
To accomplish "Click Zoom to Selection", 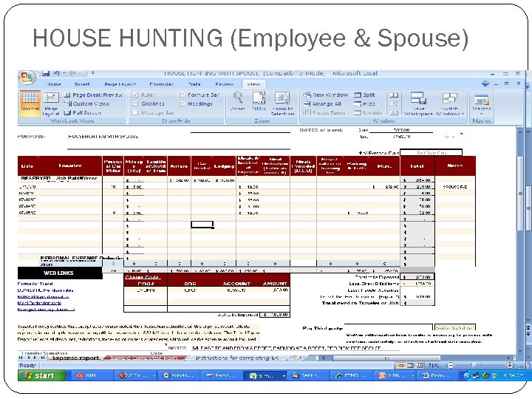I will (x=282, y=103).
